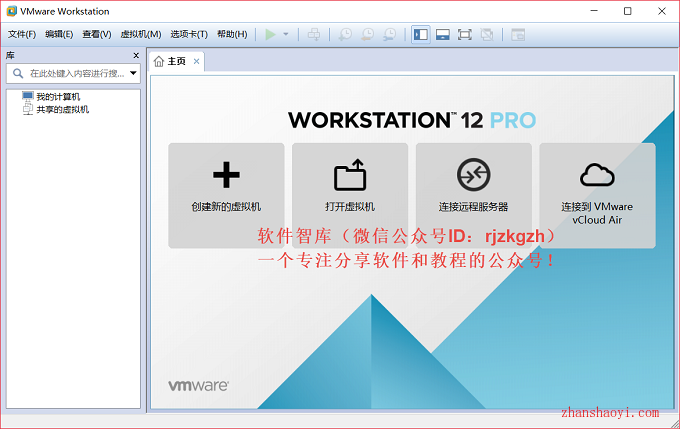The height and width of the screenshot is (429, 680).
Task: Click 连接到 VMware vCloud Air tile
Action: coord(597,196)
